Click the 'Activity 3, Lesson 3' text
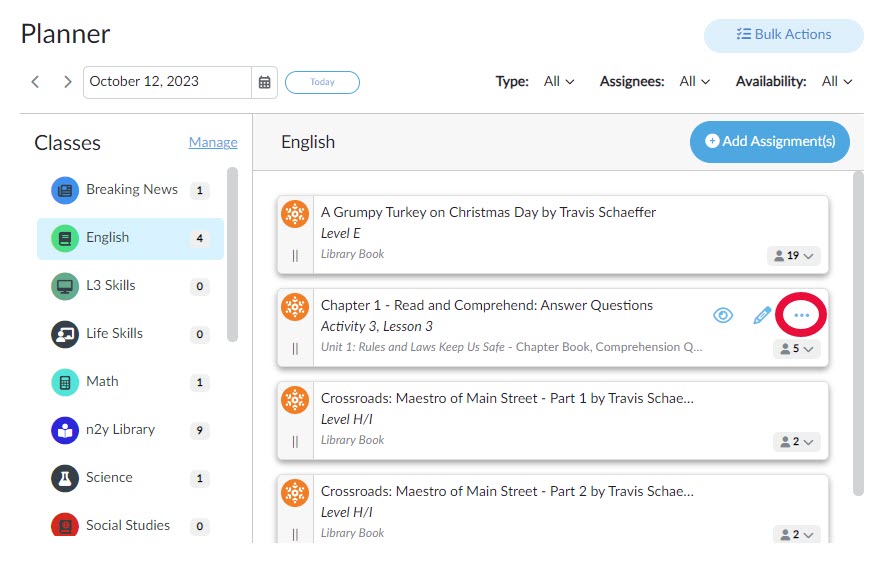 [x=377, y=326]
